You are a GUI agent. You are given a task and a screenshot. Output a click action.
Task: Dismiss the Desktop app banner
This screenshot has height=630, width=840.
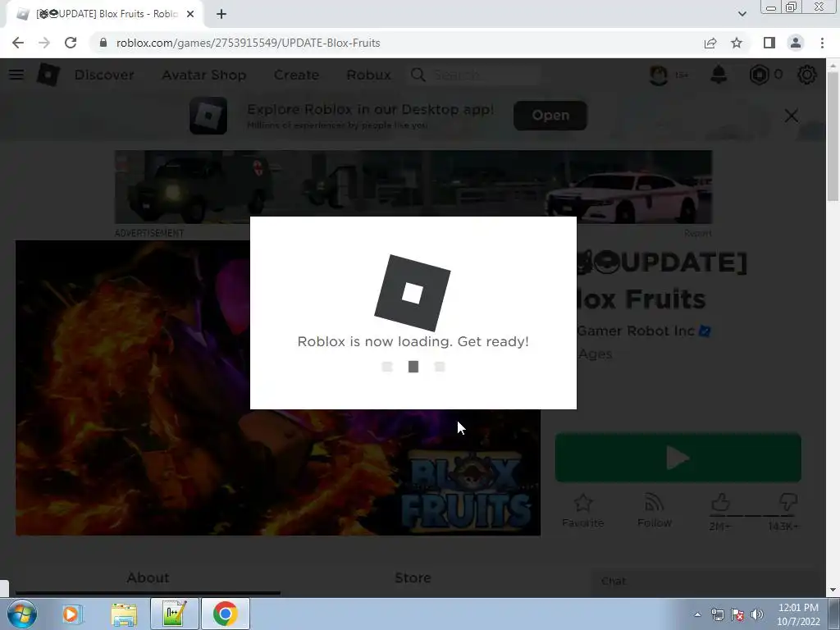[792, 116]
